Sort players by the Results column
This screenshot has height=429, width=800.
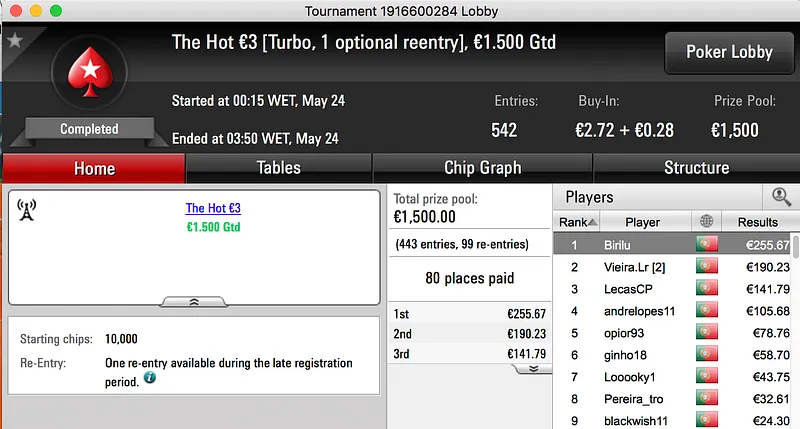pos(757,222)
